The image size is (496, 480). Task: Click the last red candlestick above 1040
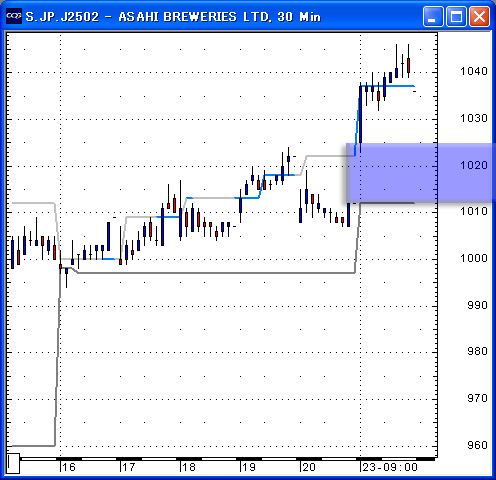(x=409, y=65)
